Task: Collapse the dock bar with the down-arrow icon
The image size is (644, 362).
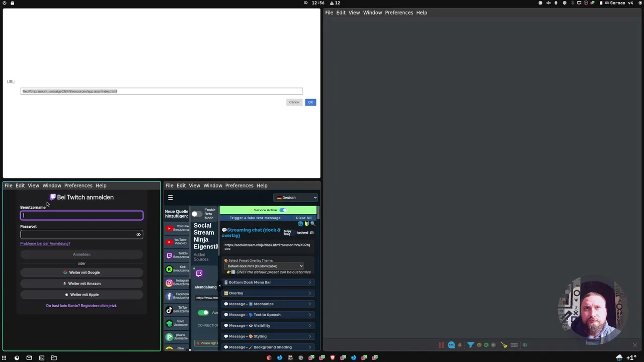Action: 635,345
